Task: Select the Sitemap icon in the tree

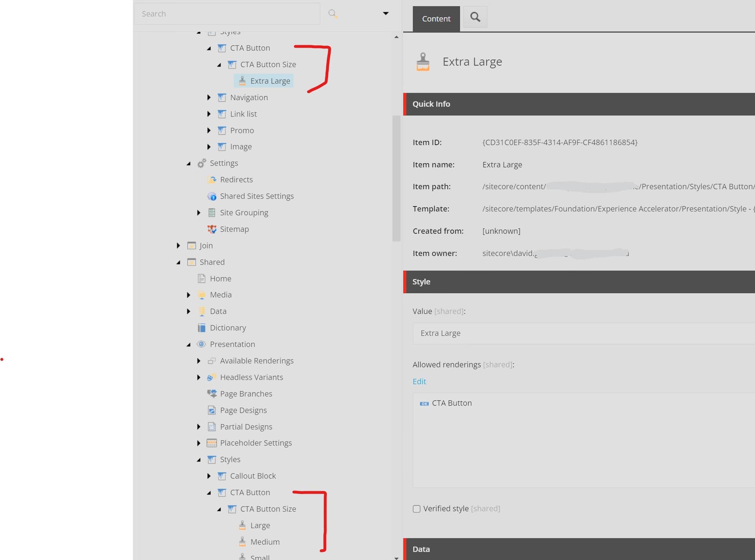Action: [212, 229]
